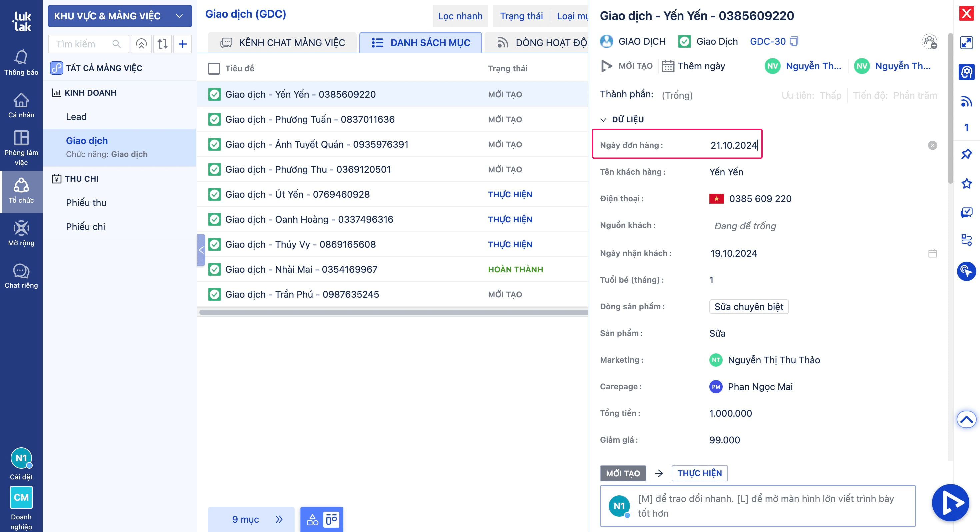980x532 pixels.
Task: Toggle checkbox for Giao dịch Nhài Mai
Action: coord(214,269)
